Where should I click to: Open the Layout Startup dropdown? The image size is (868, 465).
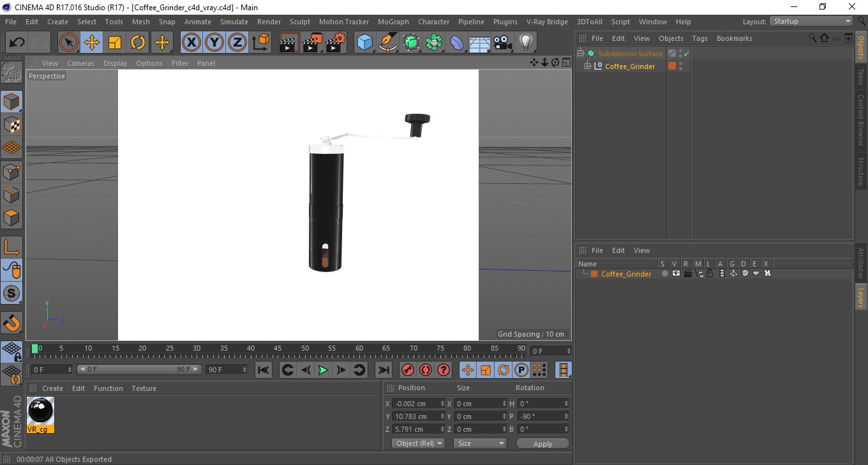pos(812,21)
